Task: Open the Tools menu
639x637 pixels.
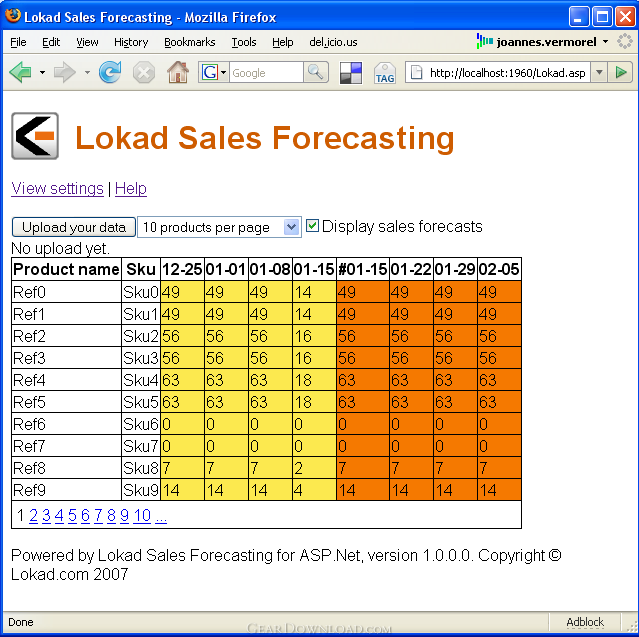Action: coord(244,42)
